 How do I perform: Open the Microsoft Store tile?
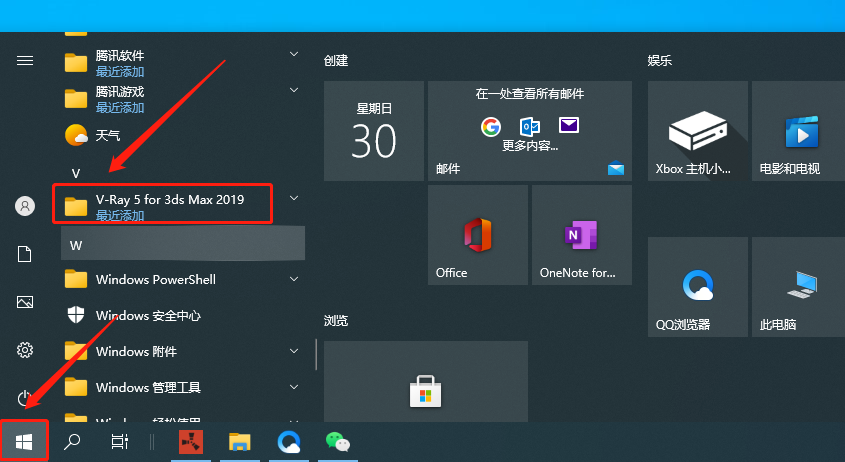click(x=426, y=381)
